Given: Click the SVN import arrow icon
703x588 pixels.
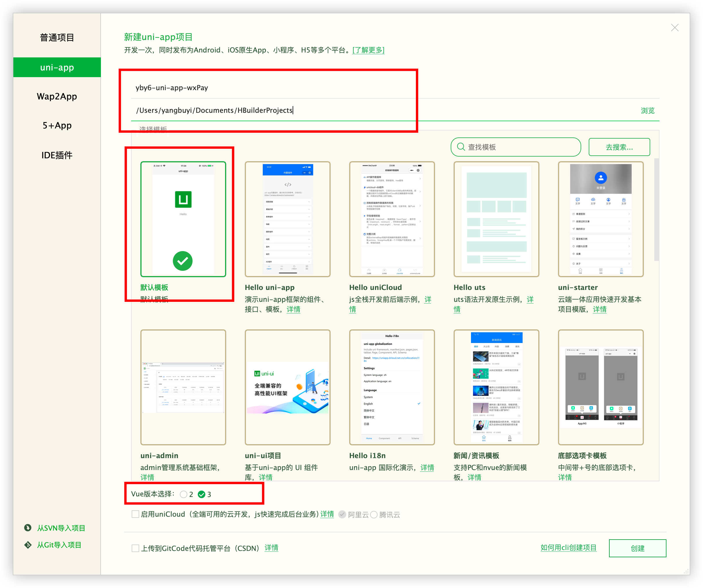Looking at the screenshot, I should click(28, 528).
